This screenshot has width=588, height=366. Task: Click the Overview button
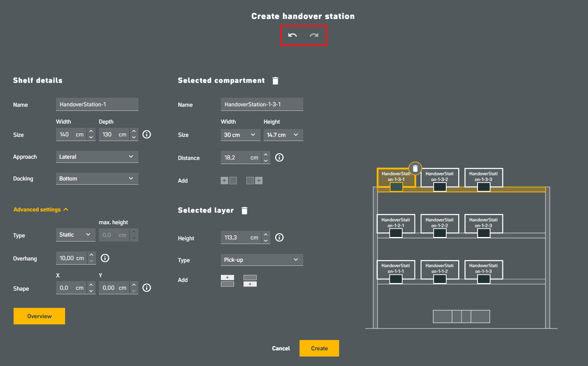click(40, 316)
